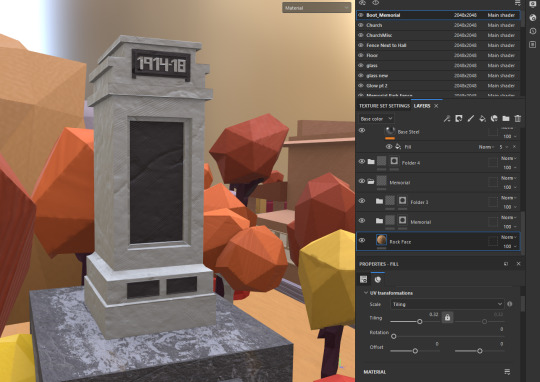This screenshot has height=382, width=540.
Task: Expand the Folder 3 folder icon
Action: click(x=379, y=201)
